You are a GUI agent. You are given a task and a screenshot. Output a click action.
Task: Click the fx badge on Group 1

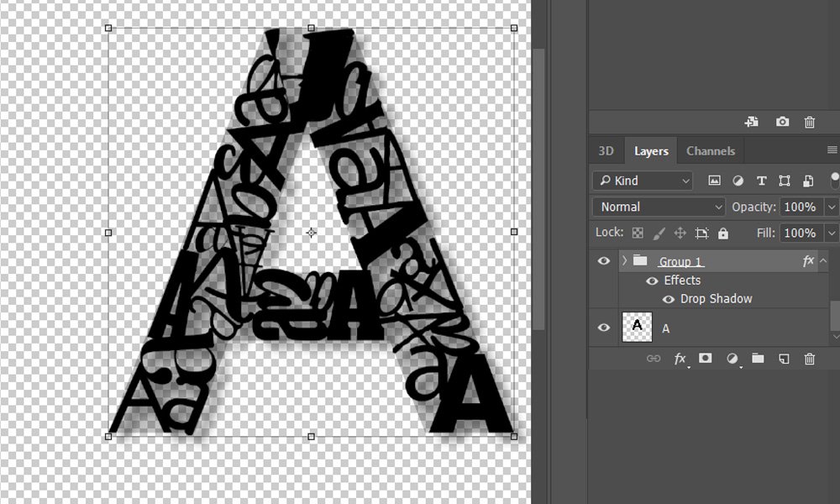[x=808, y=261]
